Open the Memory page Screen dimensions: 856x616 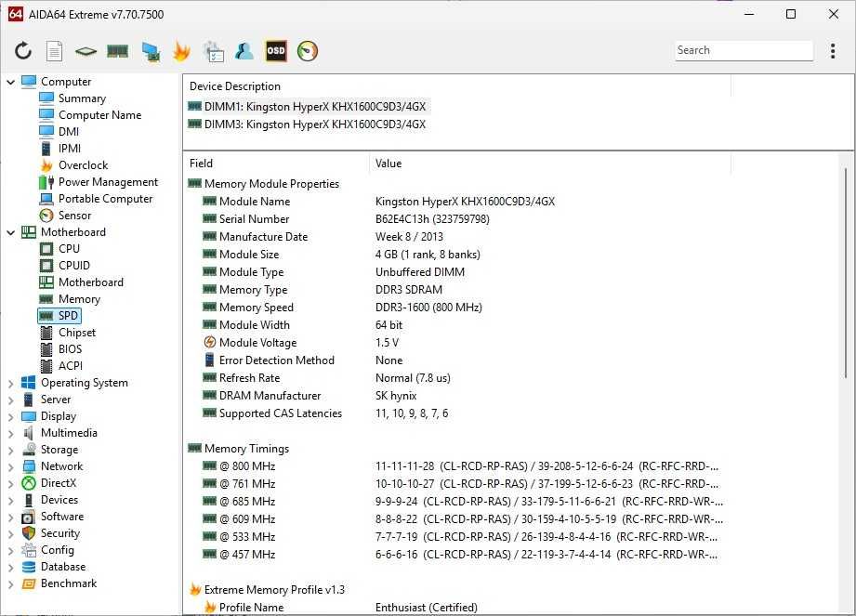pyautogui.click(x=79, y=299)
